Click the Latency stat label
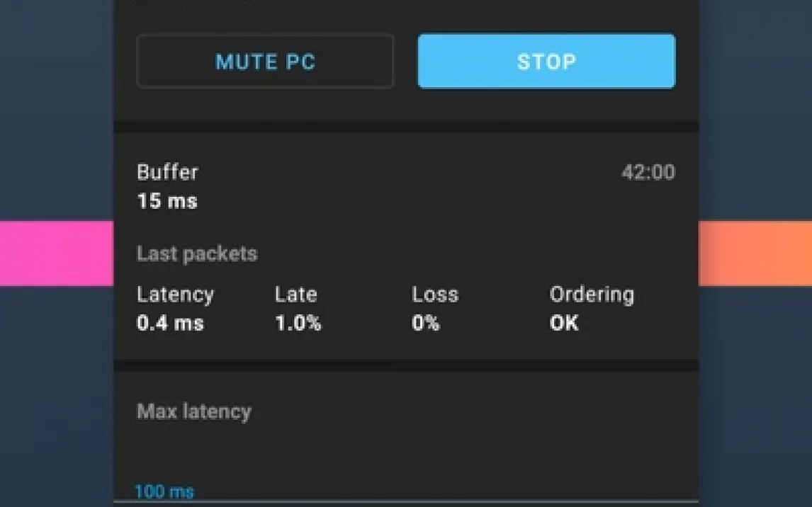The width and height of the screenshot is (812, 507). 175,295
